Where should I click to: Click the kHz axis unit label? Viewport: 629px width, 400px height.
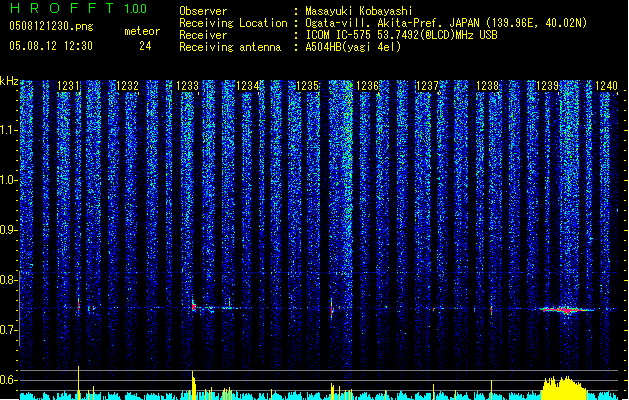9,81
